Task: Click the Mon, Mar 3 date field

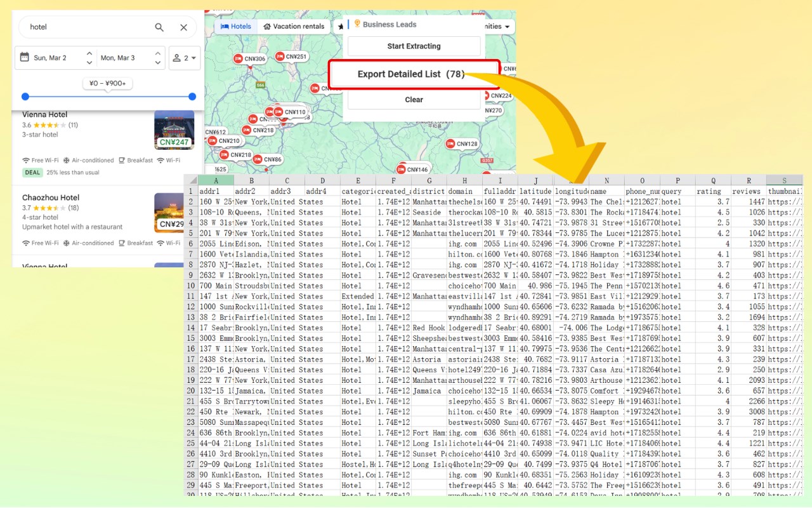Action: [x=117, y=58]
